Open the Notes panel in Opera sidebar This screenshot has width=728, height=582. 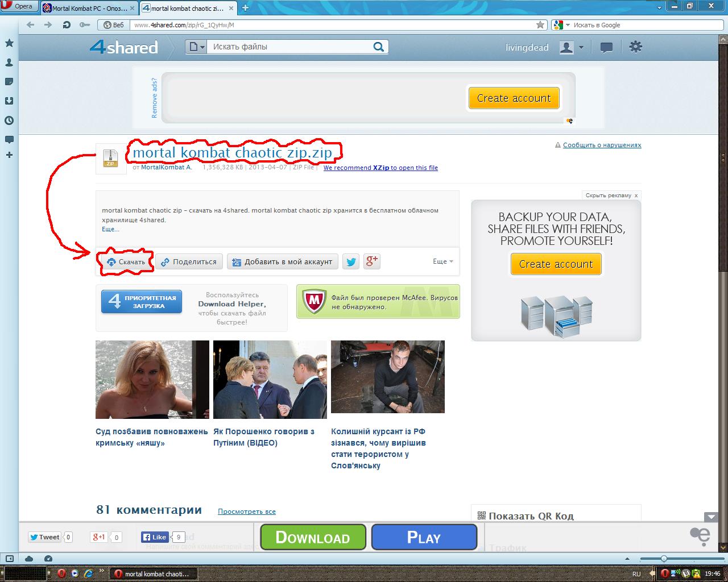tap(9, 82)
